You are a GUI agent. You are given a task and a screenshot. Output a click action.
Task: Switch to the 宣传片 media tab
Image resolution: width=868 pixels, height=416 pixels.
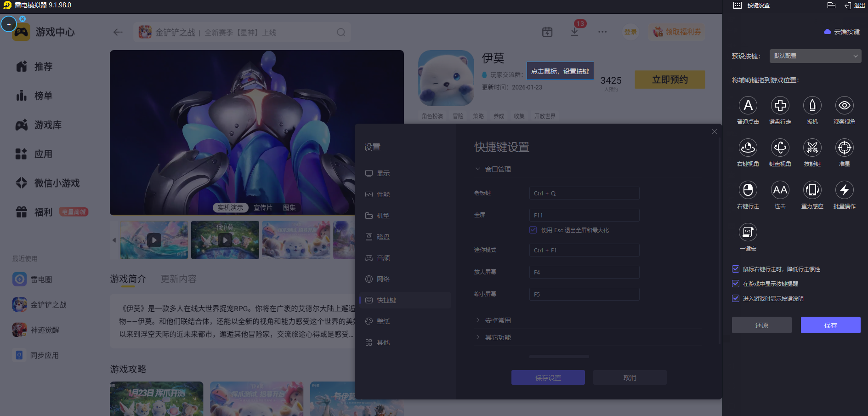point(263,208)
